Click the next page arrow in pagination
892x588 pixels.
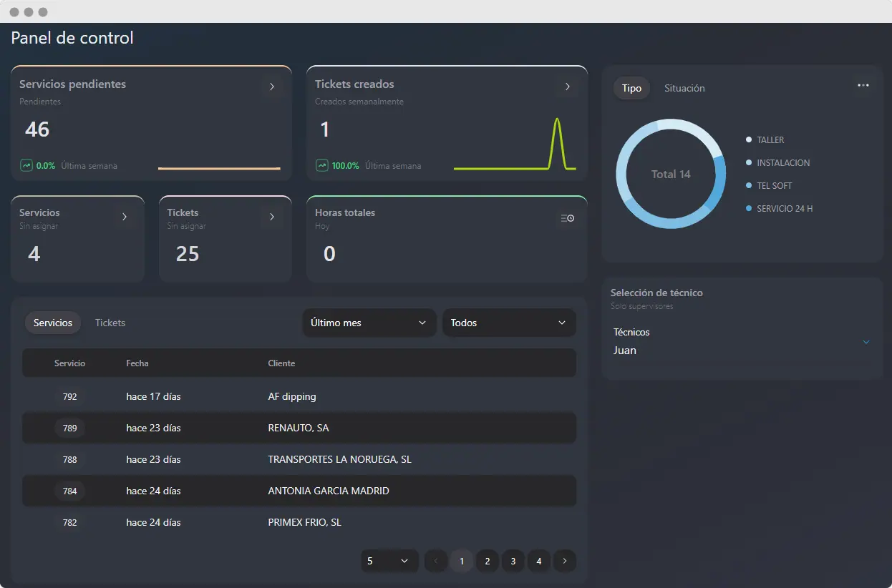tap(564, 561)
